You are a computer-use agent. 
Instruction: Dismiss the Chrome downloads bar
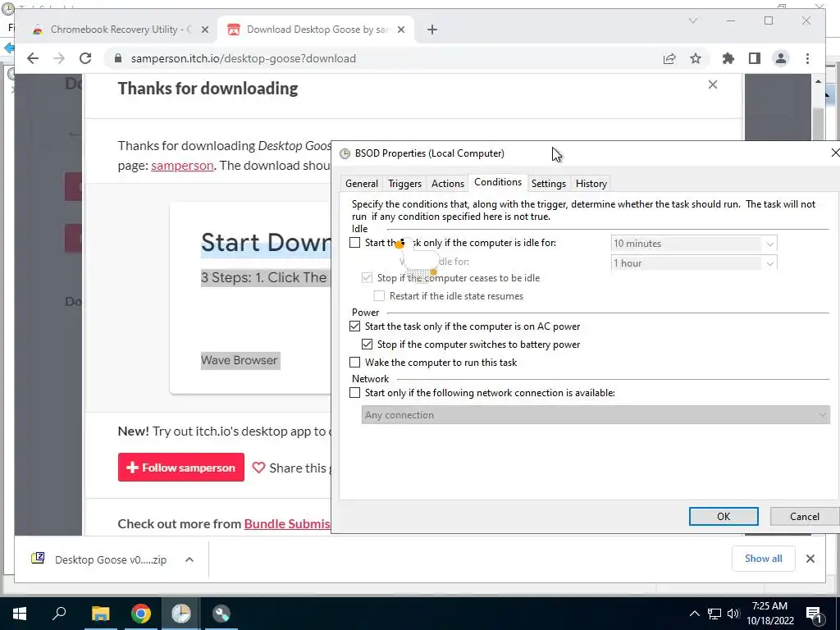click(x=810, y=559)
